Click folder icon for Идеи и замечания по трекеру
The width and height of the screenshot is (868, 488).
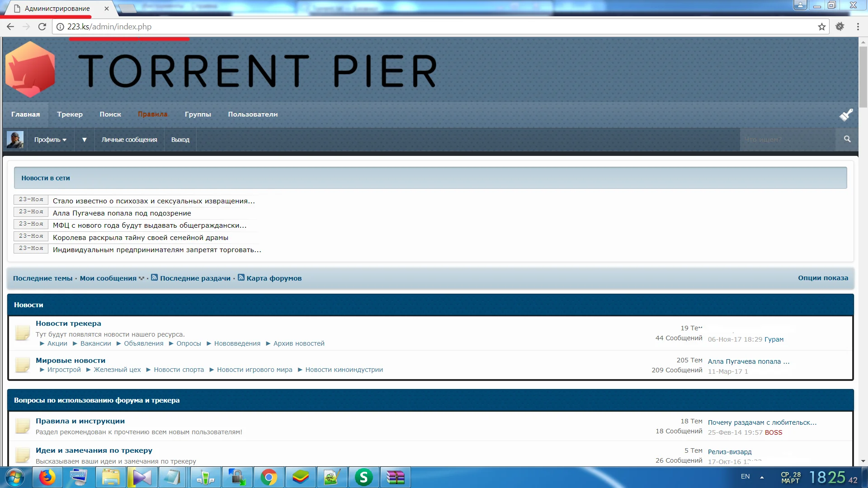click(x=22, y=455)
